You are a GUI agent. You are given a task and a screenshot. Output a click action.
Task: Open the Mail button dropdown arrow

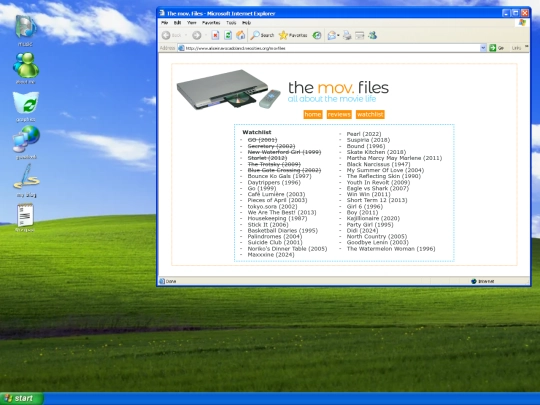coord(339,35)
